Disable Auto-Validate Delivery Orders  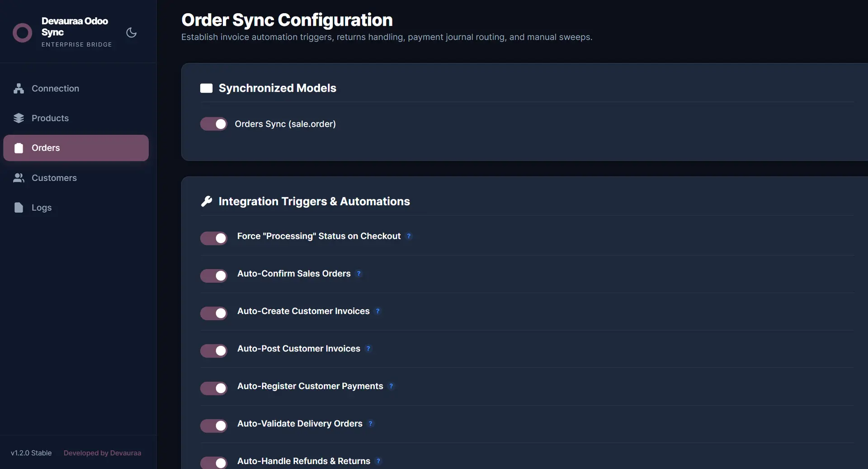[x=214, y=426]
